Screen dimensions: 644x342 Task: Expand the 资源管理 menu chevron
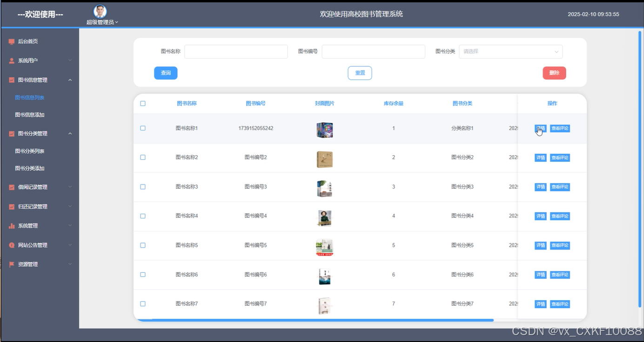click(70, 264)
